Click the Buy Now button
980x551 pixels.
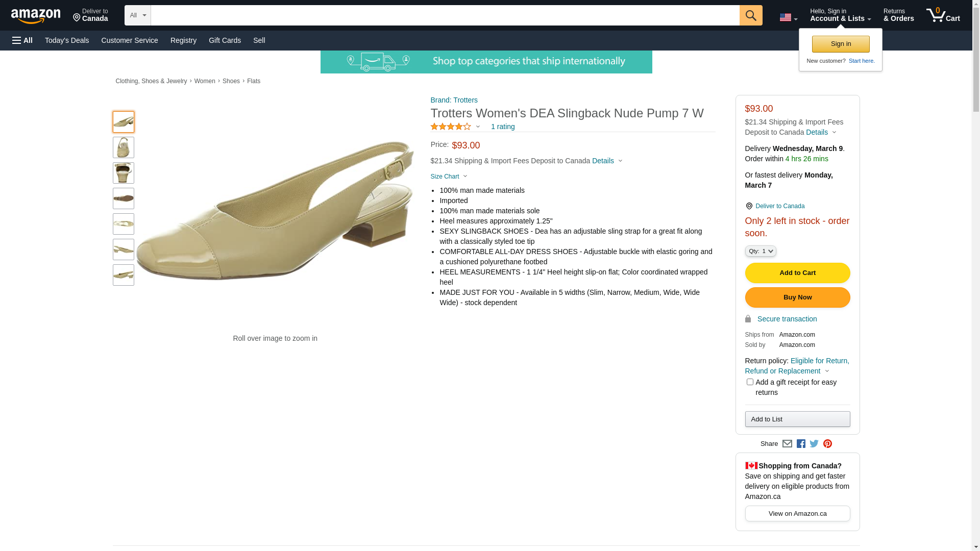coord(797,297)
